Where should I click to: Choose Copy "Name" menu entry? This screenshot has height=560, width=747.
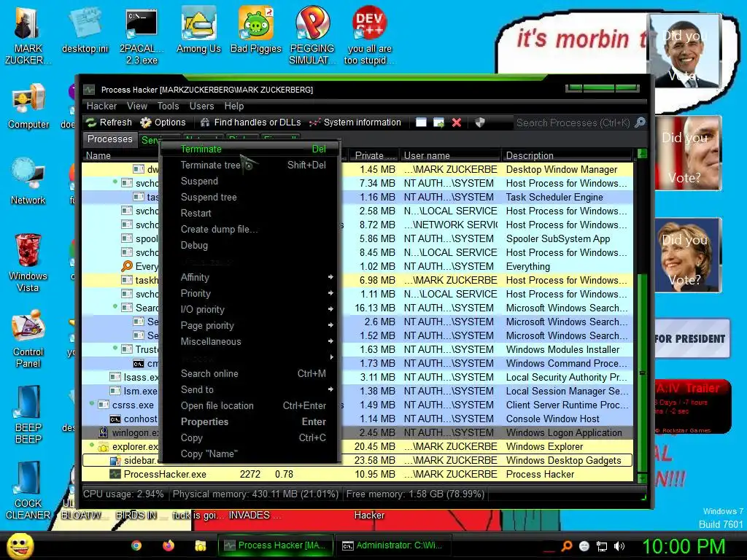coord(251,454)
